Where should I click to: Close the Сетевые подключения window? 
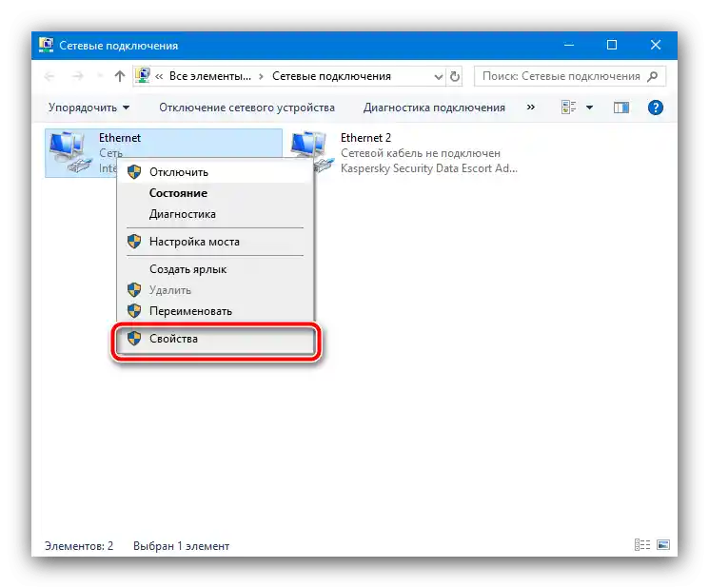point(656,45)
